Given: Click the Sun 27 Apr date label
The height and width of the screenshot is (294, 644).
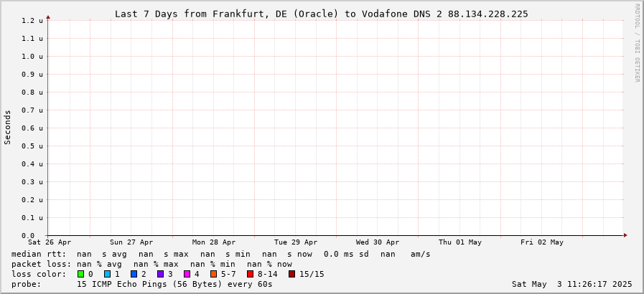Looking at the screenshot, I should (131, 242).
